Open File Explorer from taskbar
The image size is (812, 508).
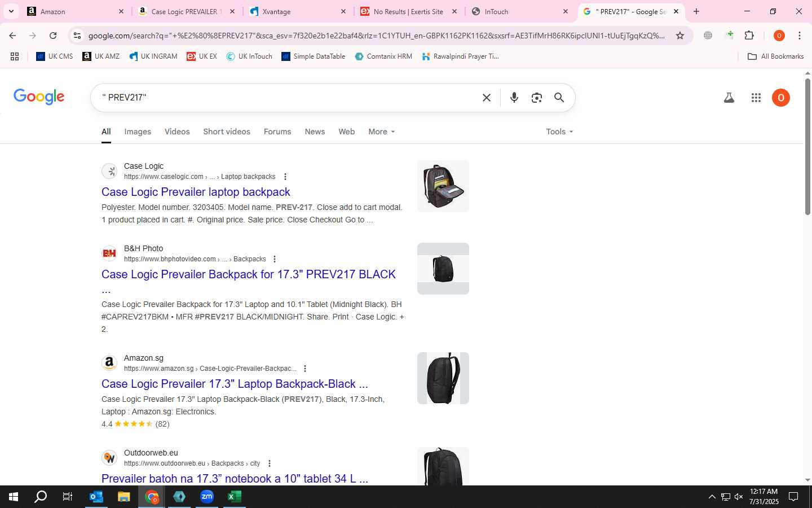tap(124, 497)
